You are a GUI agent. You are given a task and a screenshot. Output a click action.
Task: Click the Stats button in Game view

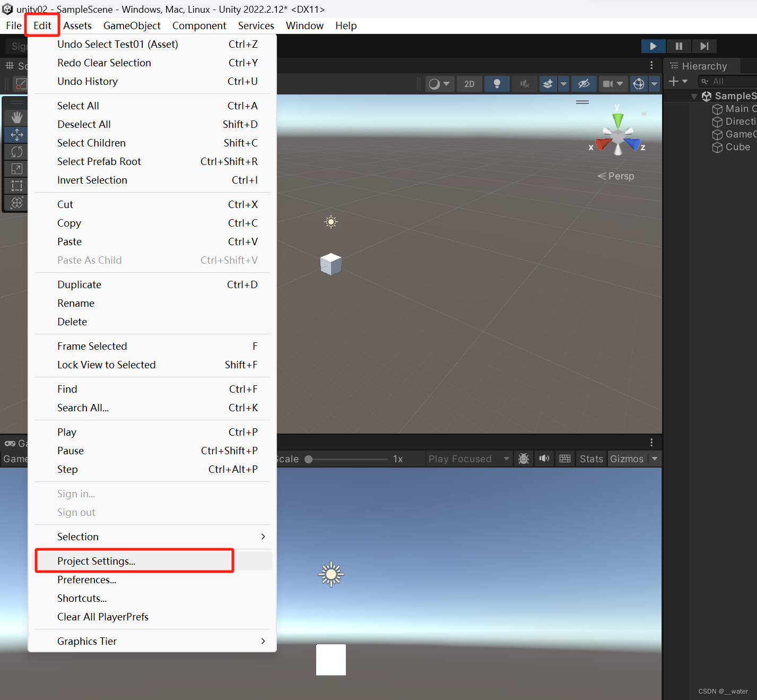(x=590, y=459)
